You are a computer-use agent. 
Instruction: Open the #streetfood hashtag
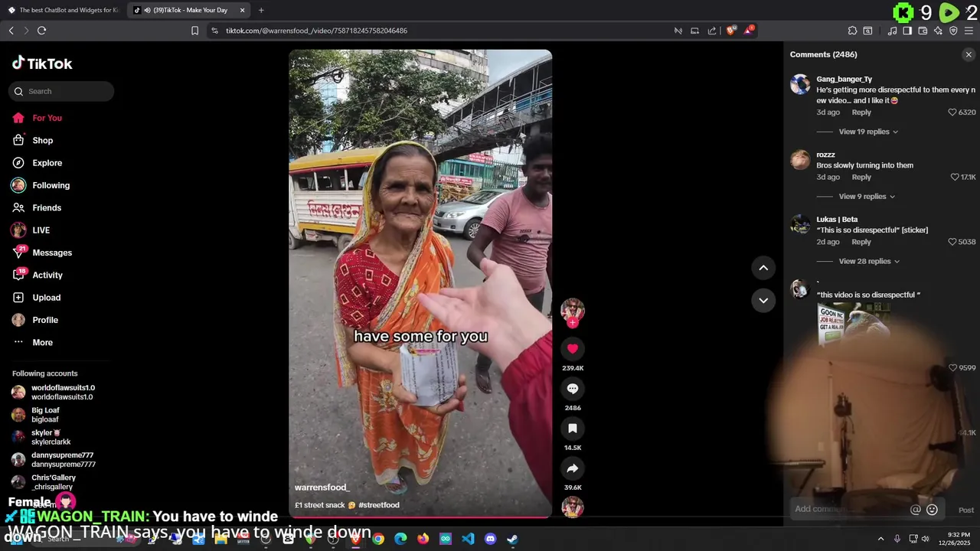(x=378, y=505)
